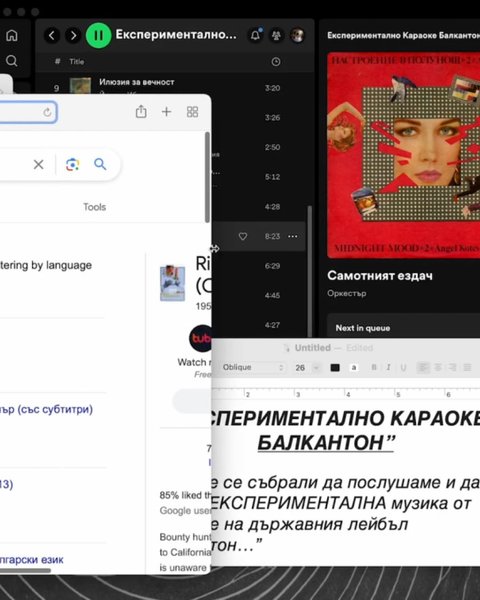
Task: Open Spotify friend activity icon
Action: tap(276, 36)
